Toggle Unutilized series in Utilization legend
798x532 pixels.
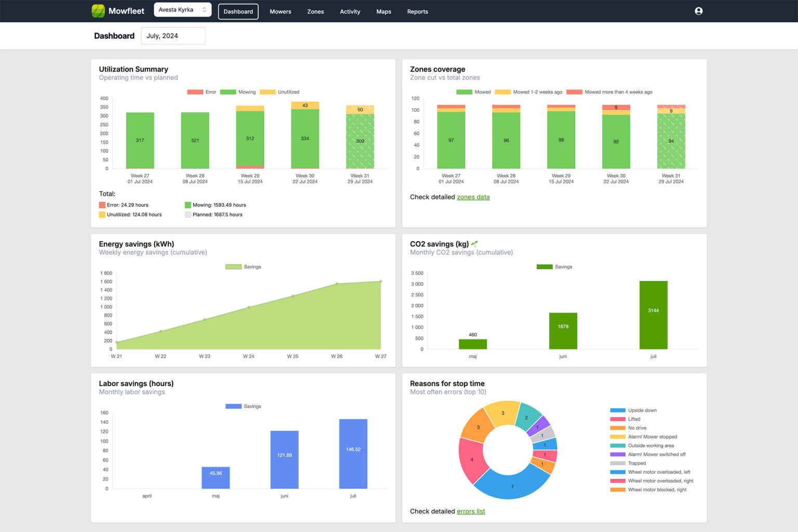280,92
